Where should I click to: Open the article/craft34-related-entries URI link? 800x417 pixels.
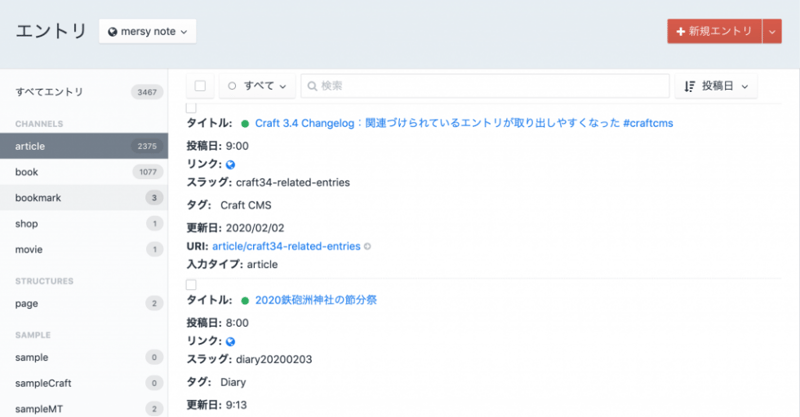(285, 246)
